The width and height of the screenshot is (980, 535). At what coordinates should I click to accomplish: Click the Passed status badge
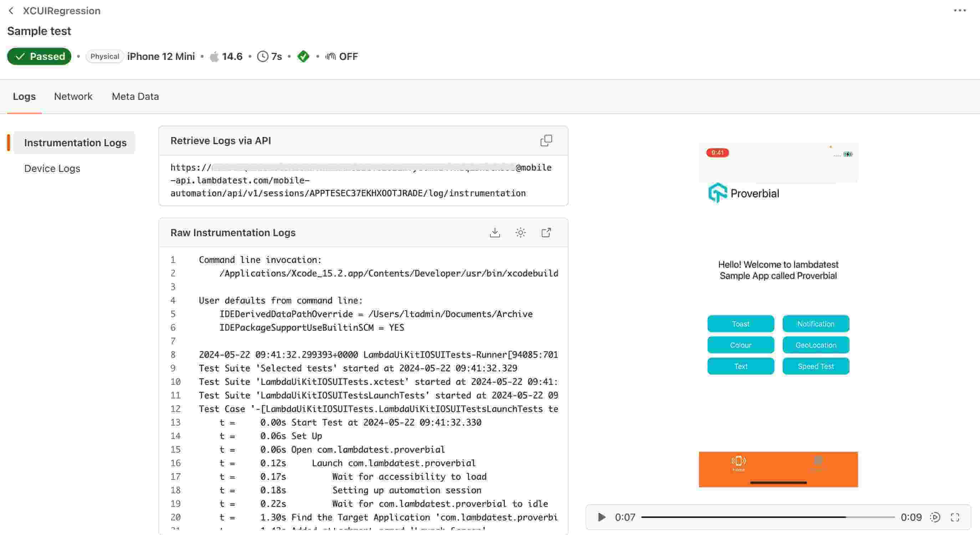click(39, 56)
